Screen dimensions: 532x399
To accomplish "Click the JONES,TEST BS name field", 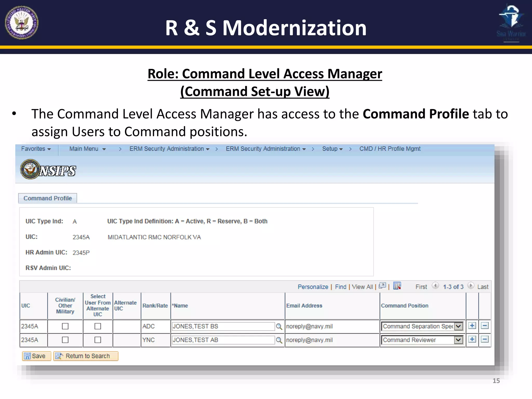I will tap(223, 327).
